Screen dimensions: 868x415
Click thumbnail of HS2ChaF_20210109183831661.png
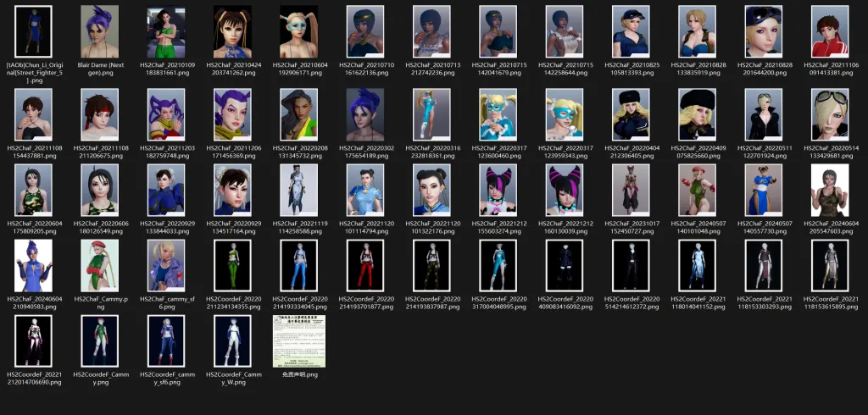tap(166, 31)
